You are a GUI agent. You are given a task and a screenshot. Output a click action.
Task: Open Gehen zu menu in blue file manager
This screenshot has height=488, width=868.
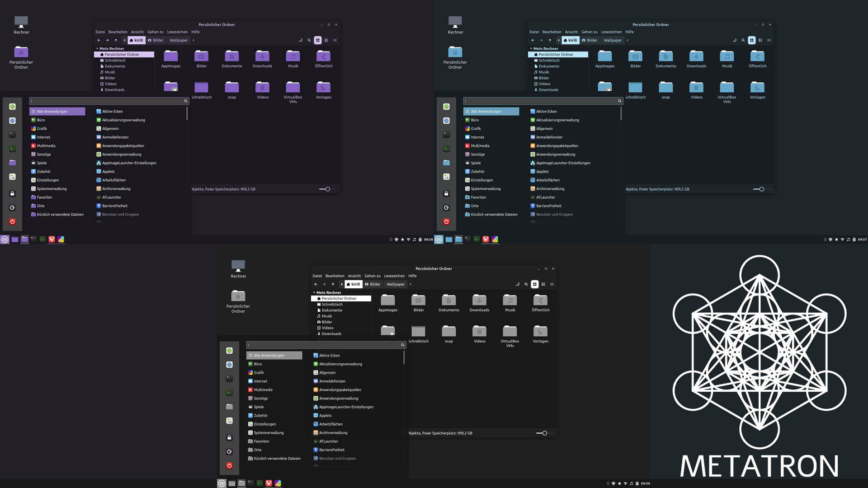[590, 32]
